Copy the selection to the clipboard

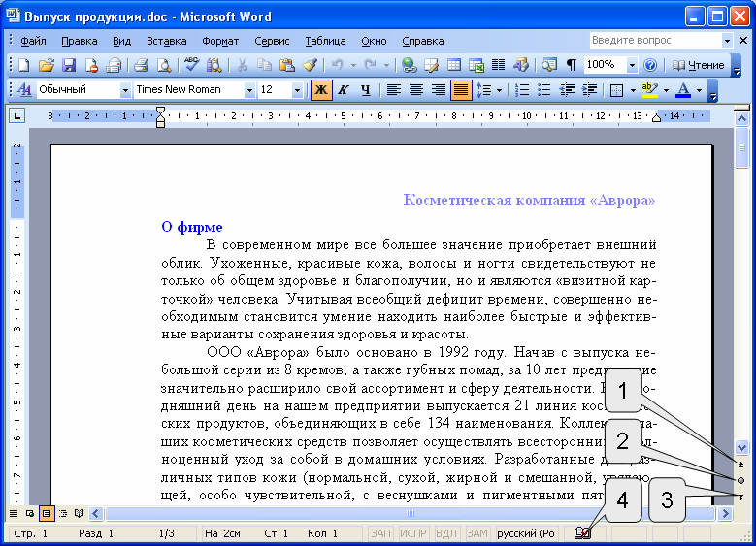(264, 65)
